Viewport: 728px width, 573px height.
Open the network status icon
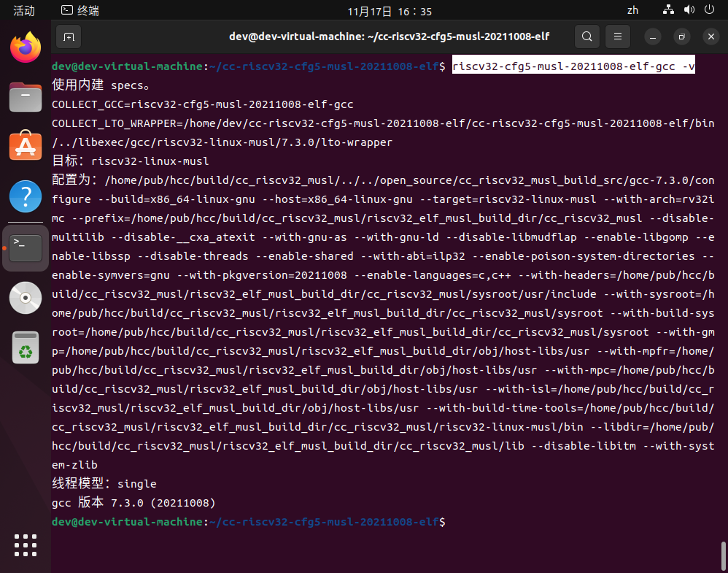click(668, 11)
